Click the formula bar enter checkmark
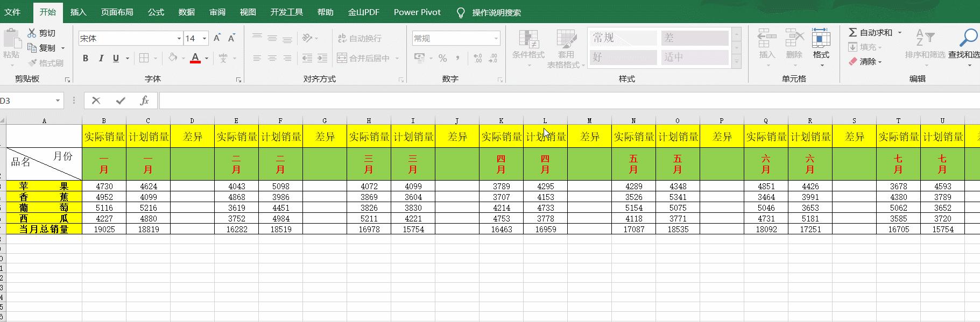This screenshot has height=322, width=980. [121, 101]
